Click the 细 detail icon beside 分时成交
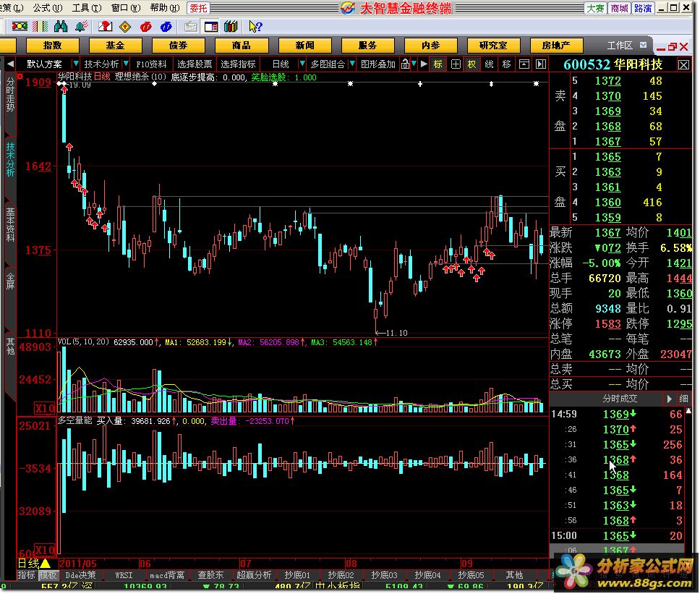 point(683,399)
